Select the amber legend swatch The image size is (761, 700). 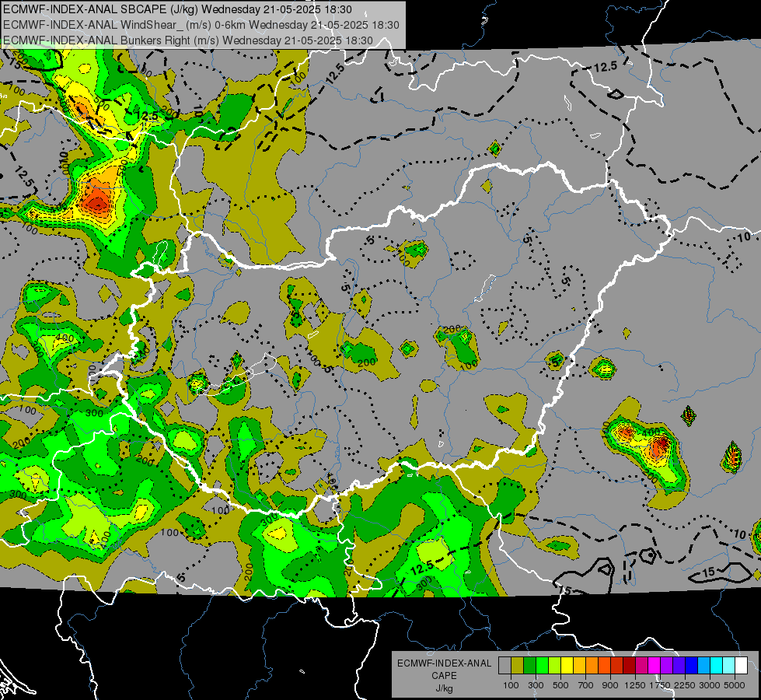(579, 666)
